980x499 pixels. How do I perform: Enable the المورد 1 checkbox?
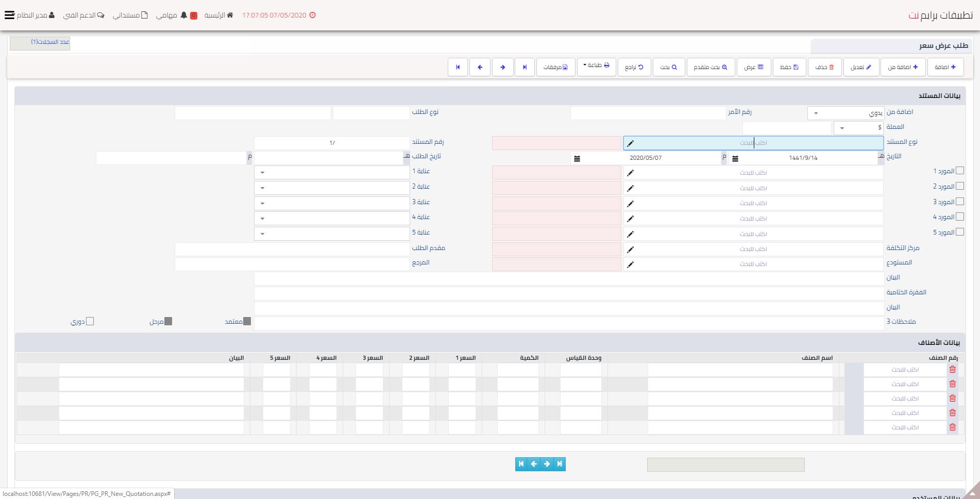pyautogui.click(x=959, y=171)
